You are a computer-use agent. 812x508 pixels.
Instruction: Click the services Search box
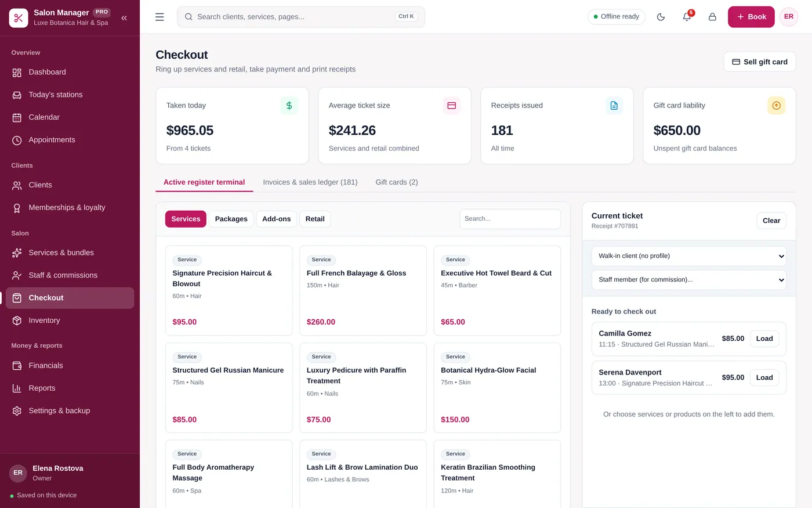tap(510, 219)
